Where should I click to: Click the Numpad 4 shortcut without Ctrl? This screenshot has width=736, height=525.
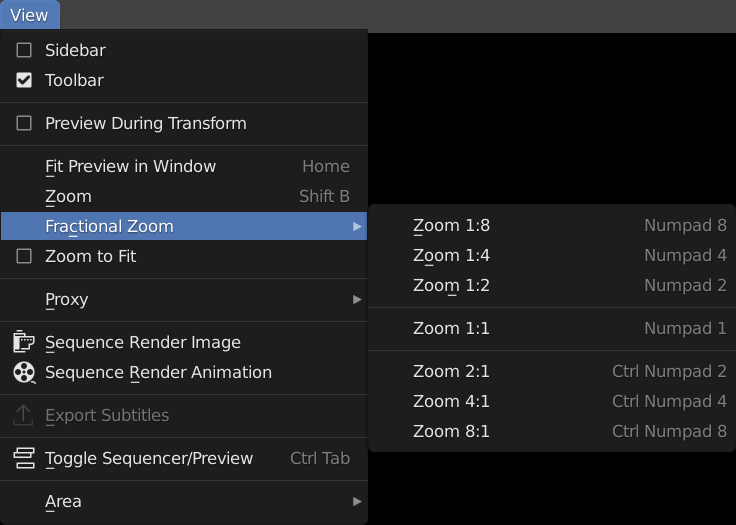pos(685,255)
